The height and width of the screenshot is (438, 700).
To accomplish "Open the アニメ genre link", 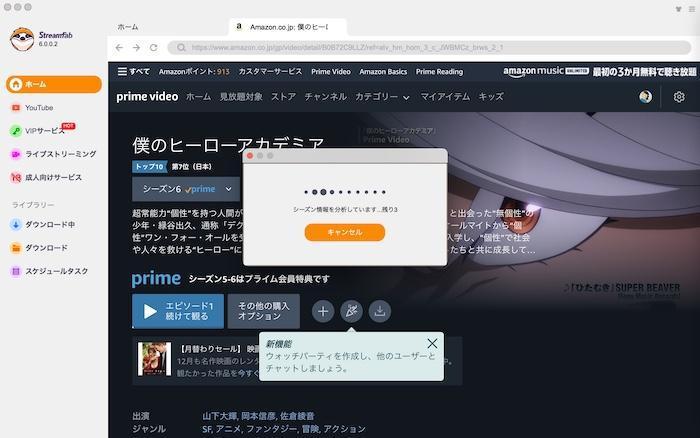I will (228, 429).
